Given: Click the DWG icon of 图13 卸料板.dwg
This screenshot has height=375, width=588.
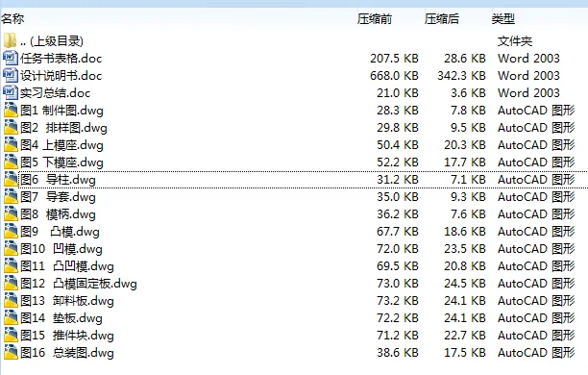Looking at the screenshot, I should 11,300.
